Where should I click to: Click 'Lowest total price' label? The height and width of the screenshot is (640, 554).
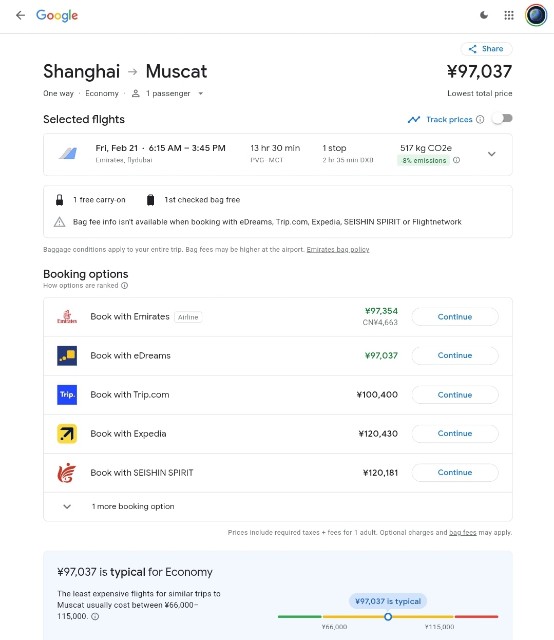coord(480,93)
